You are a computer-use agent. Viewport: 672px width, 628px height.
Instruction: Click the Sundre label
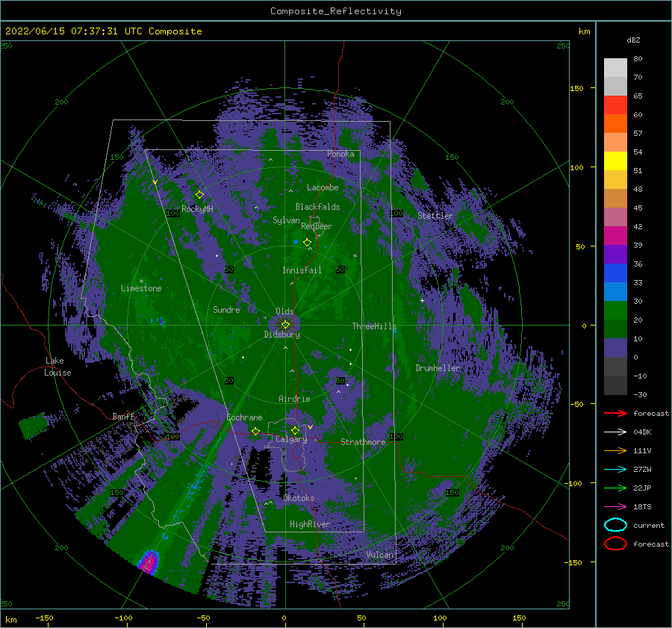tap(227, 309)
